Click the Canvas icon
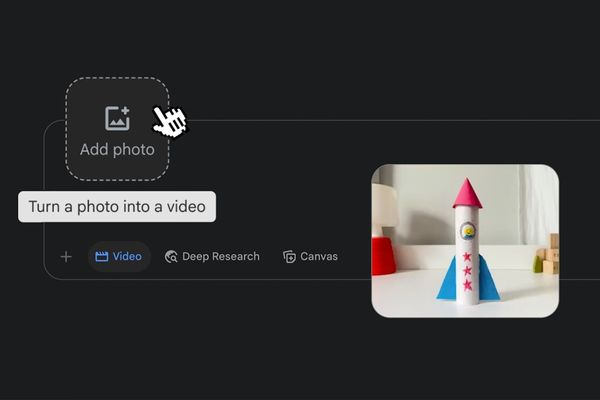The height and width of the screenshot is (400, 600). (289, 256)
